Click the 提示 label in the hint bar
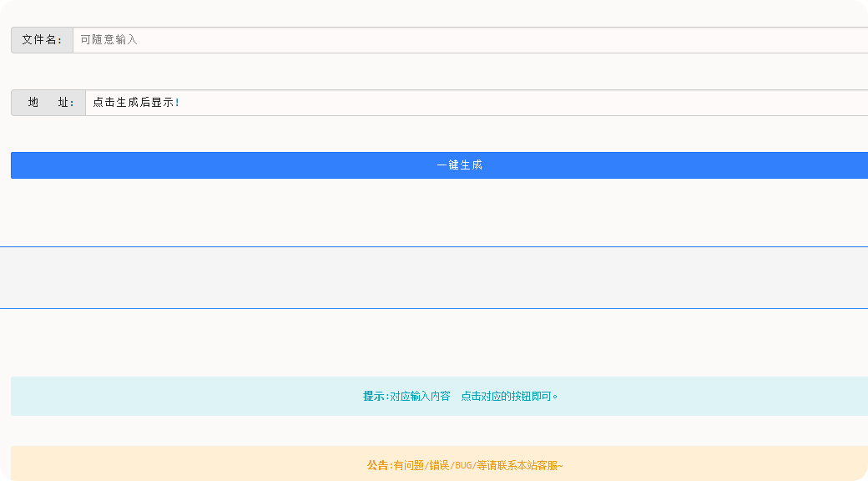 pos(373,397)
